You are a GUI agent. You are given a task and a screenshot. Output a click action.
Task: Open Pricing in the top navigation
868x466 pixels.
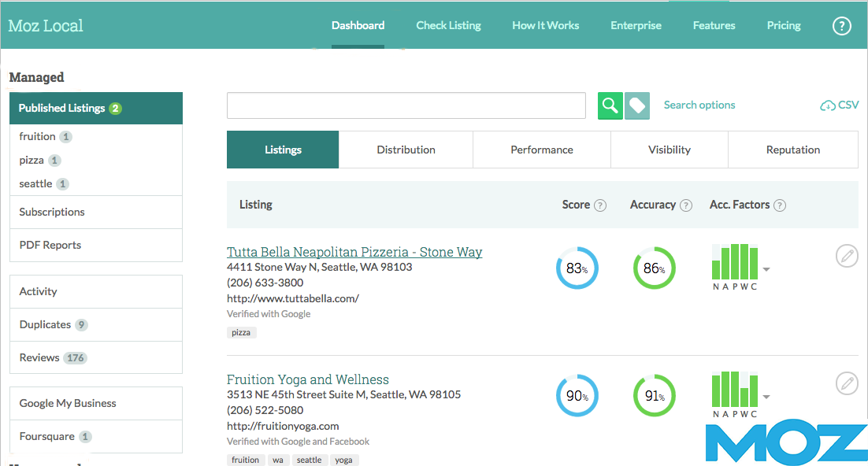pyautogui.click(x=784, y=25)
